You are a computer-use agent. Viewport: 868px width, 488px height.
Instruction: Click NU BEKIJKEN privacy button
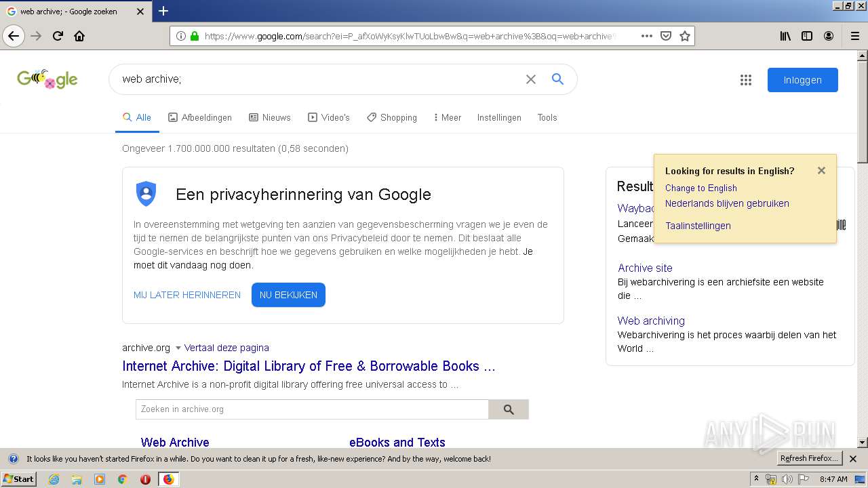288,295
